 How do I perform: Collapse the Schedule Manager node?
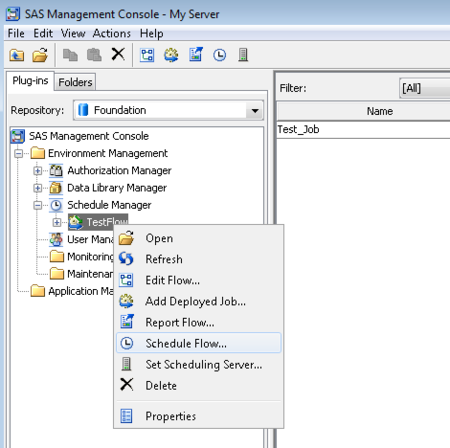38,205
